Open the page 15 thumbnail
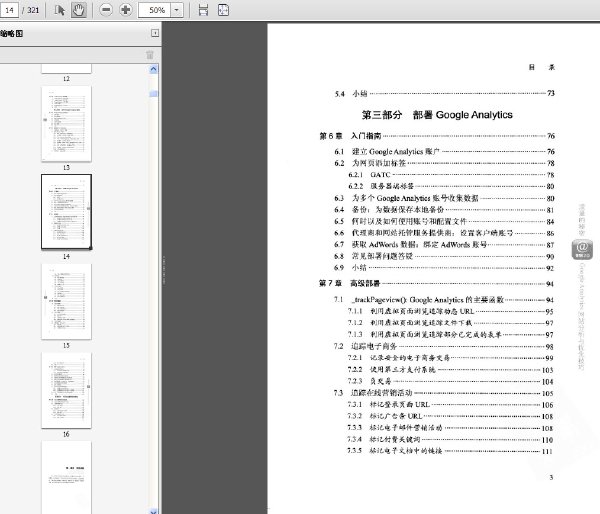Image resolution: width=600 pixels, height=514 pixels. 66,301
